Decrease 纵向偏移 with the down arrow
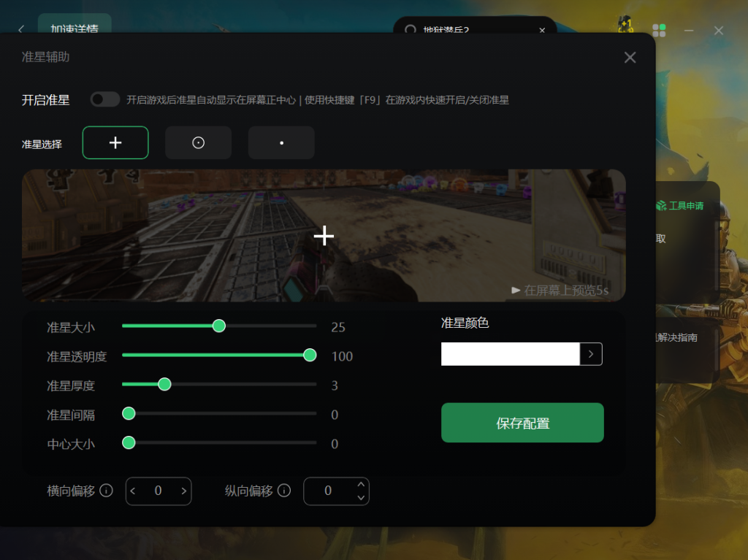The image size is (748, 560). coord(360,498)
